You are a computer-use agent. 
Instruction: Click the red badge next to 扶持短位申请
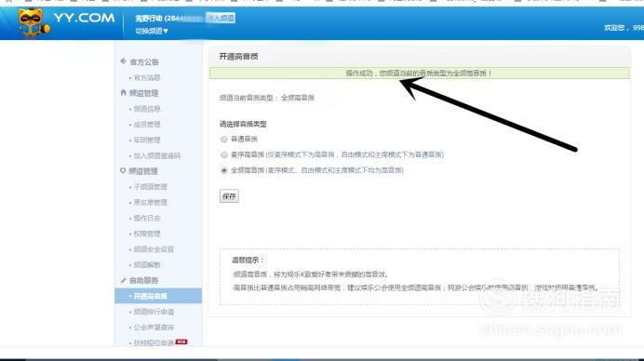(x=181, y=341)
